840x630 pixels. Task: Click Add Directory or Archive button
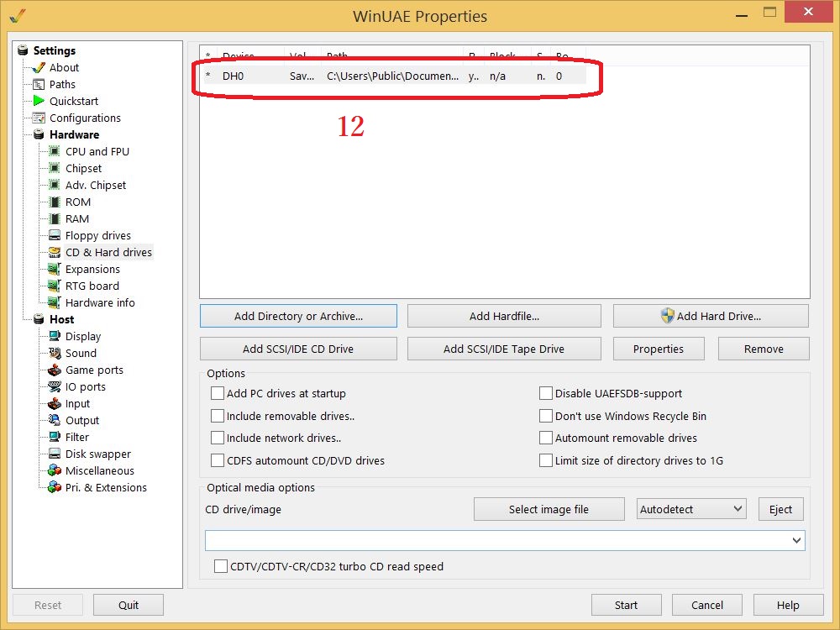point(298,316)
